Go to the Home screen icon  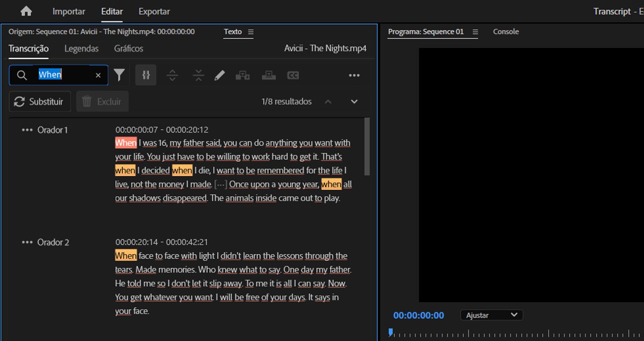pyautogui.click(x=26, y=11)
